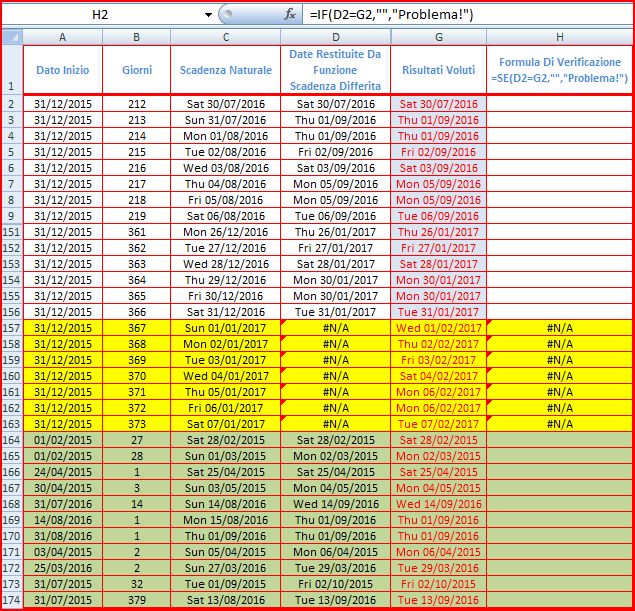Select row 164 header
Screen dimensions: 635x611
pos(13,440)
